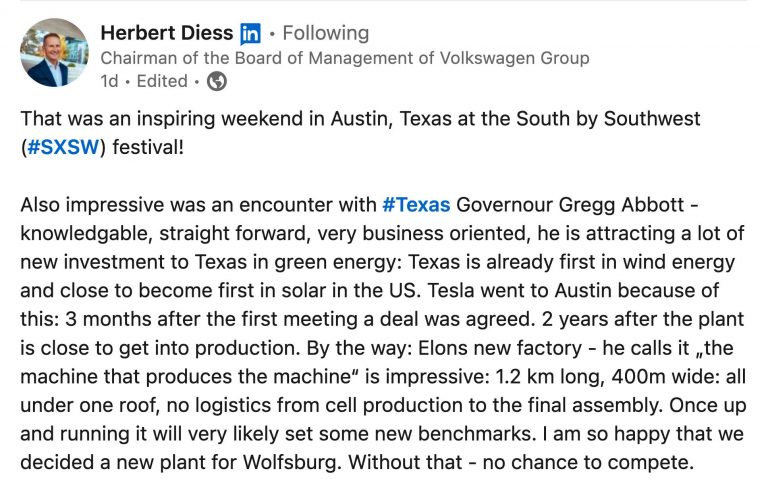Open Herbert Diess's profile photo
This screenshot has width=768, height=479.
click(x=54, y=53)
